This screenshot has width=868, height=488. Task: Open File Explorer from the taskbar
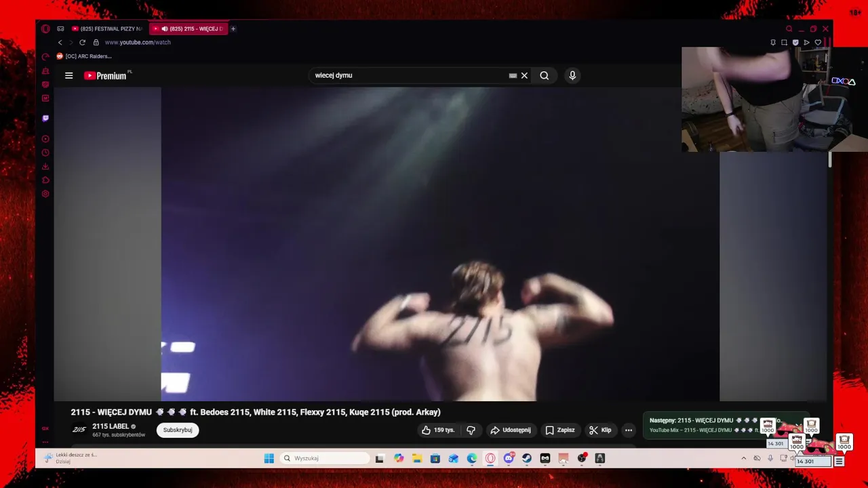click(x=416, y=458)
